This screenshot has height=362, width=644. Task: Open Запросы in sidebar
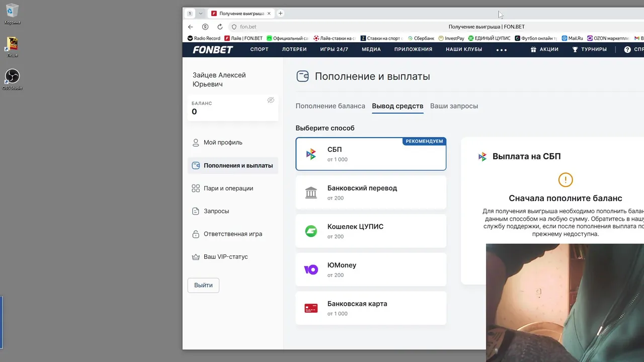(233, 211)
